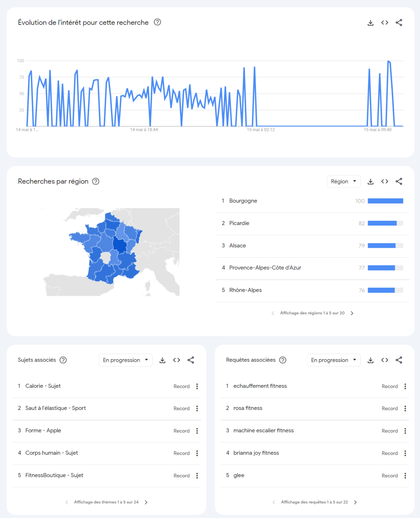Open more options for Forme - Apple
The width and height of the screenshot is (420, 518).
[x=197, y=431]
